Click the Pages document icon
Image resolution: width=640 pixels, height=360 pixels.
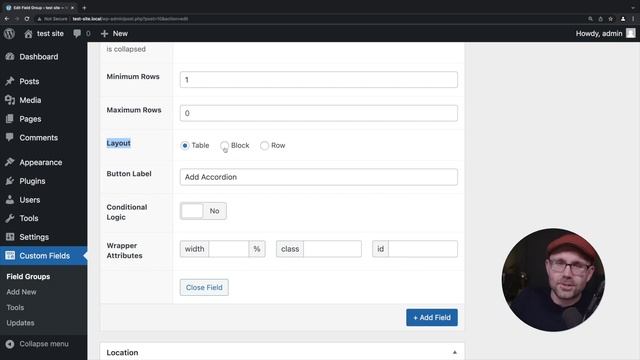pyautogui.click(x=10, y=119)
